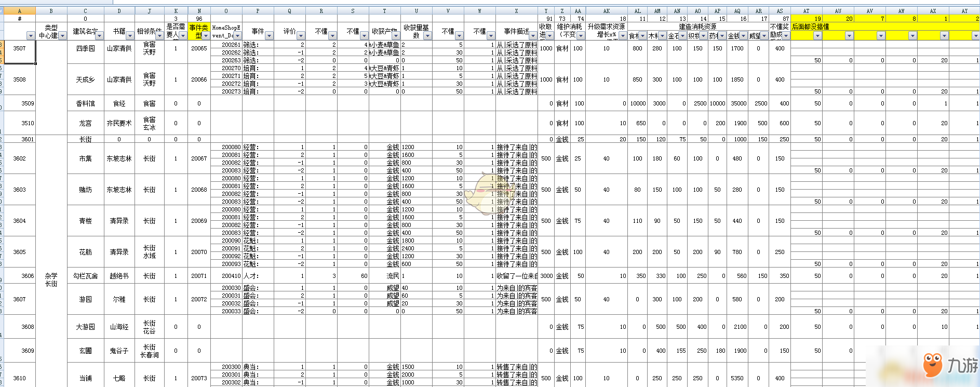Open the filter dropdown for 威望 column AR

click(764, 36)
